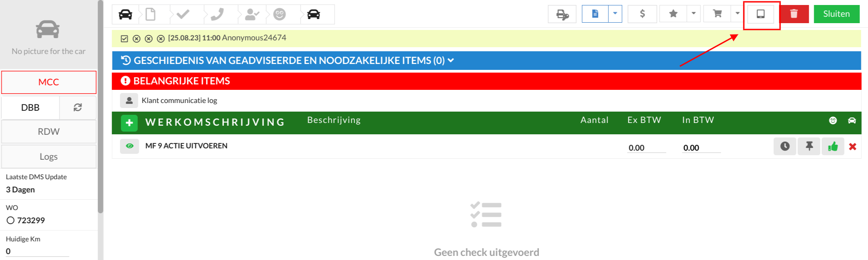Open the RDW tab
Image resolution: width=868 pixels, height=260 pixels.
click(49, 132)
